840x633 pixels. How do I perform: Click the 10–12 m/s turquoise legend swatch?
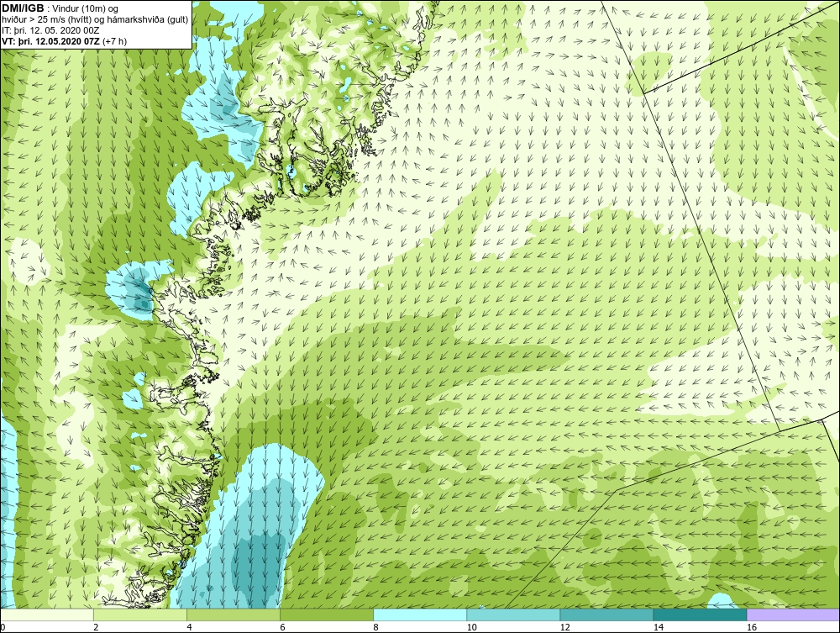tap(512, 615)
